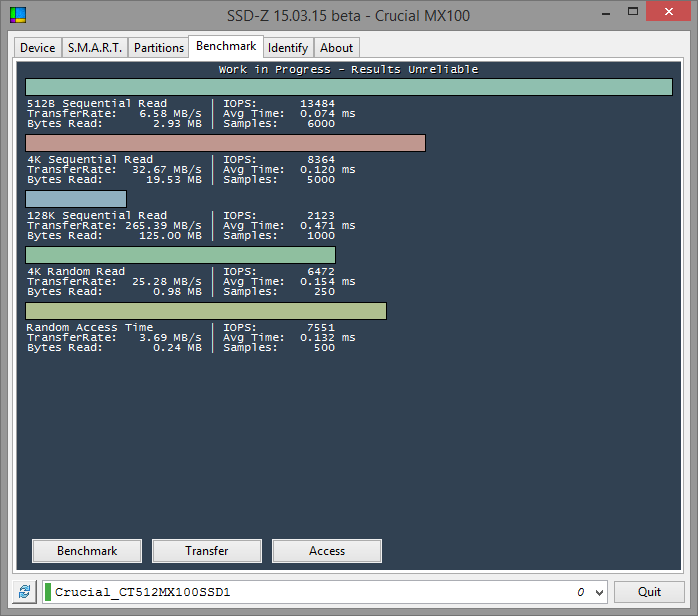Viewport: 698px width, 616px height.
Task: Quit the SSD-Z application
Action: point(649,592)
